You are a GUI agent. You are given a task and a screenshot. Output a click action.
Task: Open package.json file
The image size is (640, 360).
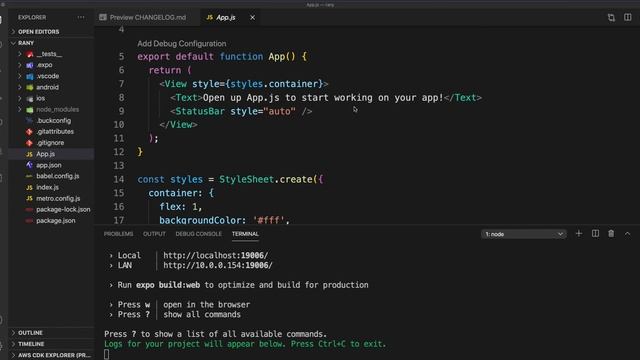click(56, 220)
